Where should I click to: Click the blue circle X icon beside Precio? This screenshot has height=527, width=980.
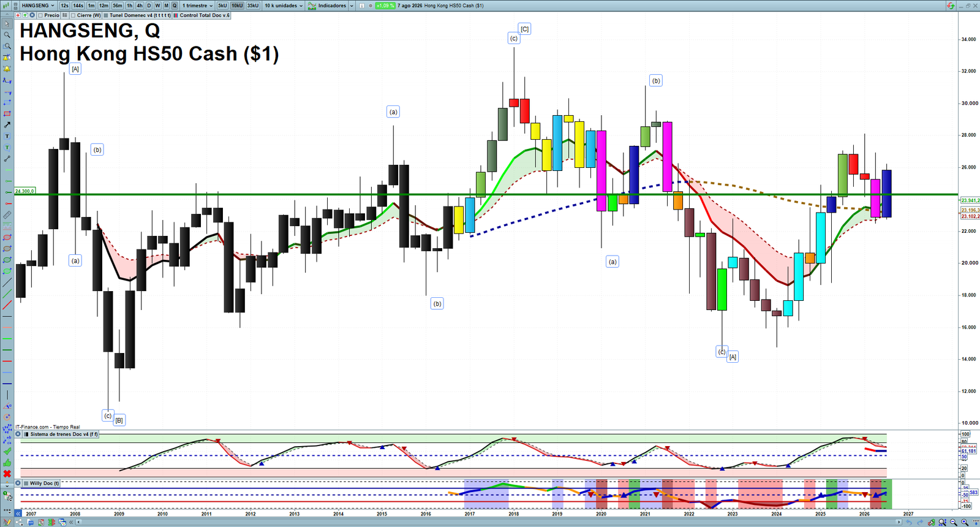coord(32,15)
